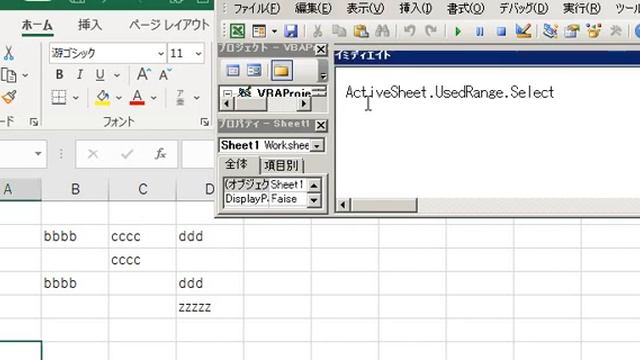
Task: Close the Project Explorer pane
Action: point(321,49)
